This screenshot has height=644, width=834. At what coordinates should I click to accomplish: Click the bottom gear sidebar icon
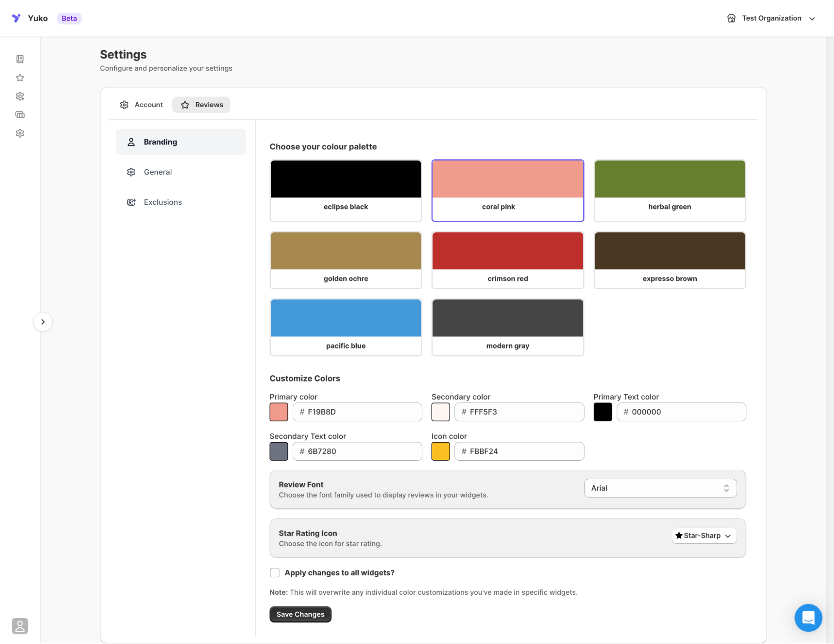click(x=20, y=133)
